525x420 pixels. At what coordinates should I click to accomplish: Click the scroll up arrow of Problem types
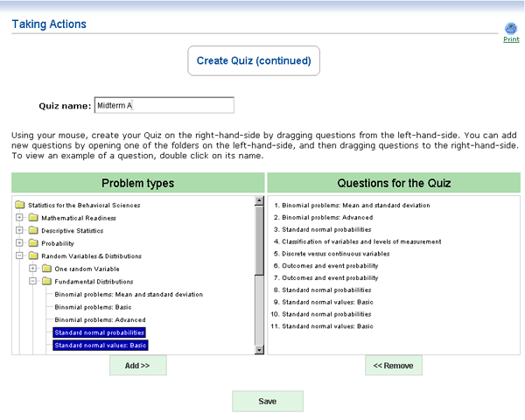(x=259, y=201)
